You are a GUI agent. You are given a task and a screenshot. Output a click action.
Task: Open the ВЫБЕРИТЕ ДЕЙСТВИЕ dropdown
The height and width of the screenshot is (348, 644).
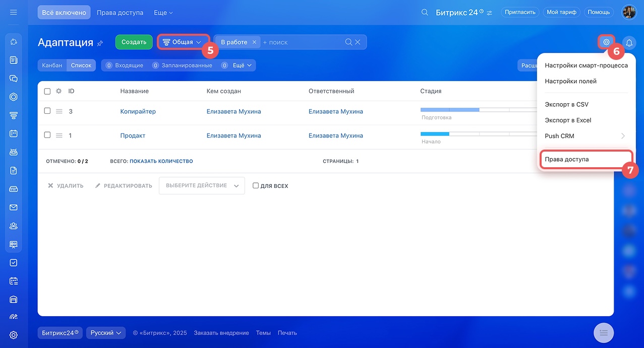coord(202,186)
